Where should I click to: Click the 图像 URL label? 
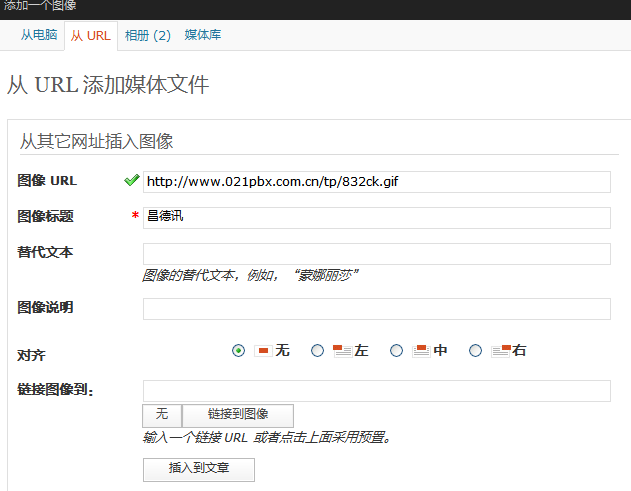[47, 181]
